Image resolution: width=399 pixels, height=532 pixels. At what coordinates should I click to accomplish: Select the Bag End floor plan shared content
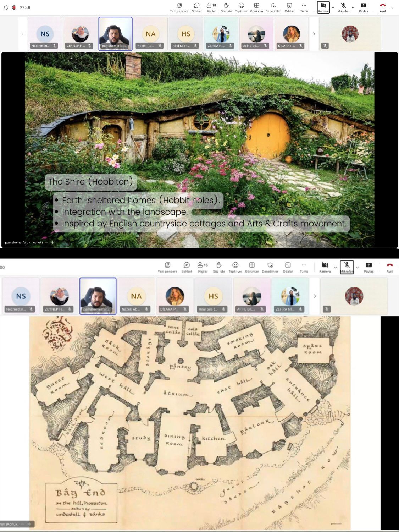[x=190, y=422]
